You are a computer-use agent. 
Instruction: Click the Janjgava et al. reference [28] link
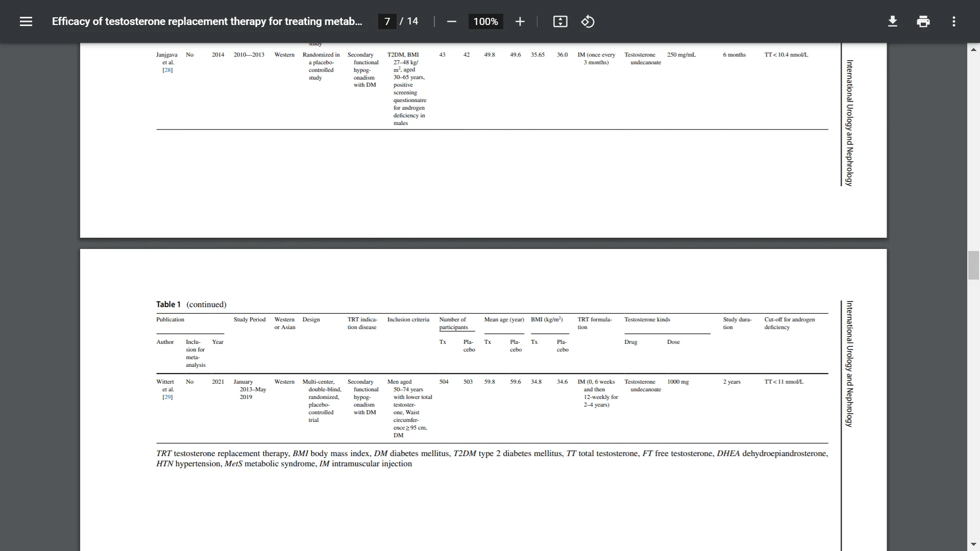click(167, 70)
